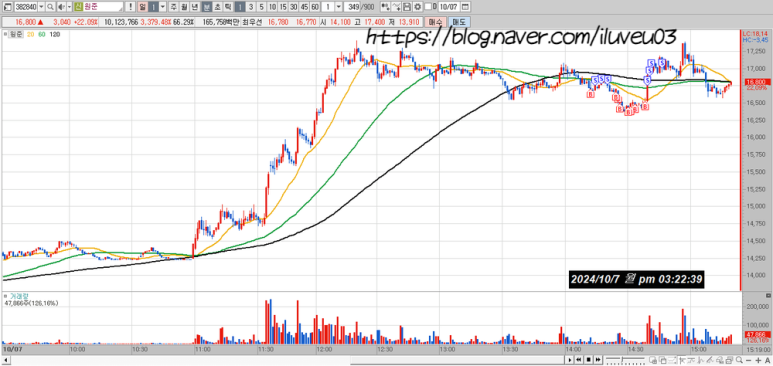Screen dimensions: 773x366
Task: Expand the stock code 382840 dropdown
Action: coord(41,7)
